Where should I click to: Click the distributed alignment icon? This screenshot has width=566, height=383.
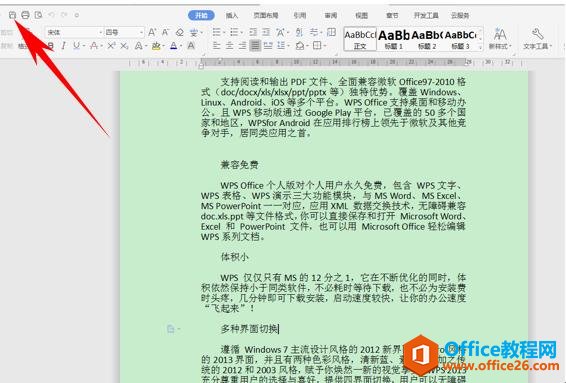coord(268,45)
